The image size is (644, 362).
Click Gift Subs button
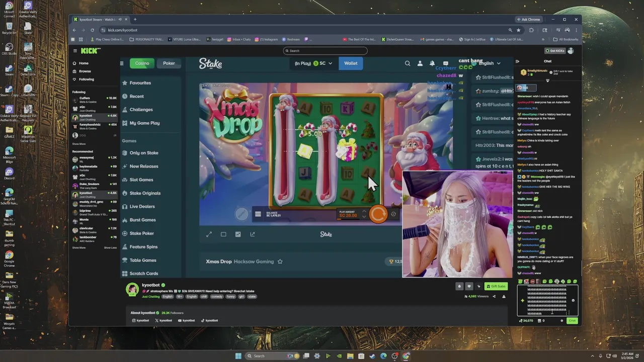(x=496, y=287)
